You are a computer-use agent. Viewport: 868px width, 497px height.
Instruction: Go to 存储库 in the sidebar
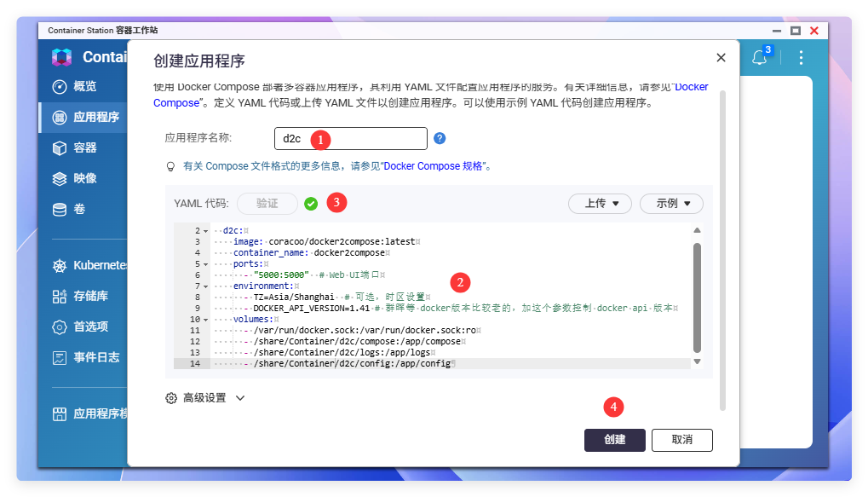pos(90,296)
